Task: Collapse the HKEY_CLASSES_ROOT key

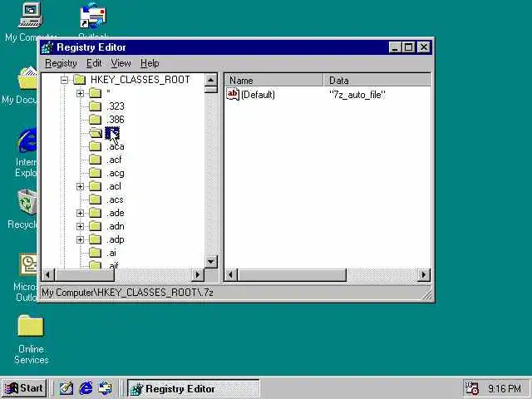Action: coord(64,80)
